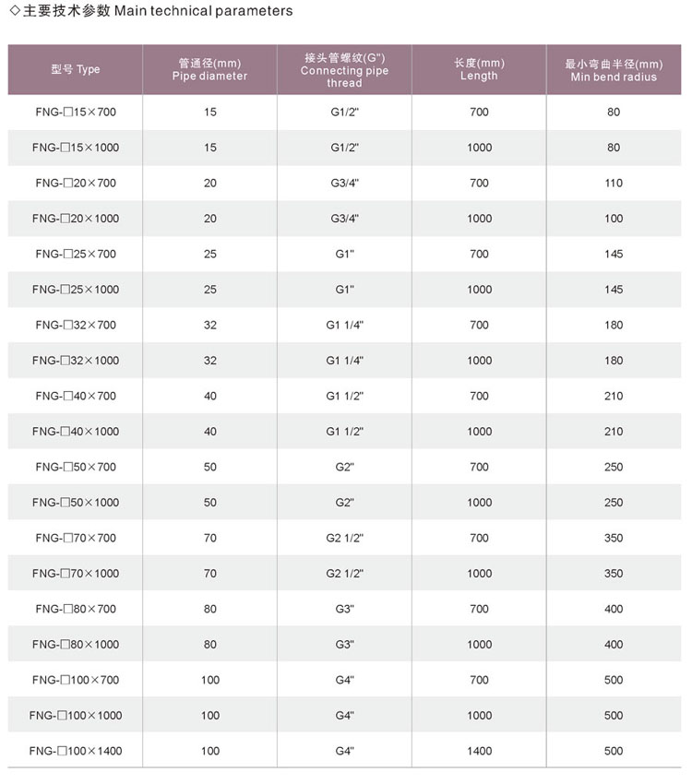Viewport: 692px width, 784px height.
Task: Click the 110 min bend radius value
Action: 614,183
